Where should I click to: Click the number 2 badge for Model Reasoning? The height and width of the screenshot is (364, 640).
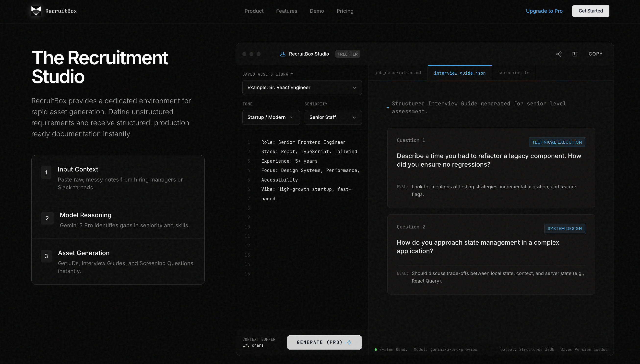[x=47, y=218]
